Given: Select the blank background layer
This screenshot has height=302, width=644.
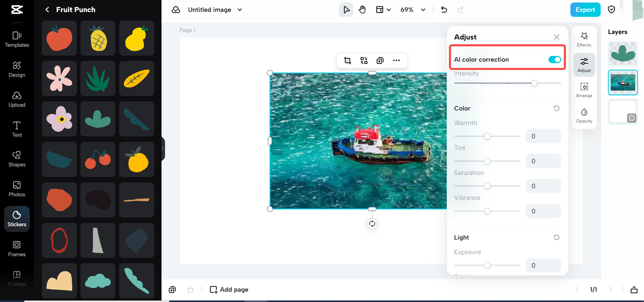Looking at the screenshot, I should [623, 111].
